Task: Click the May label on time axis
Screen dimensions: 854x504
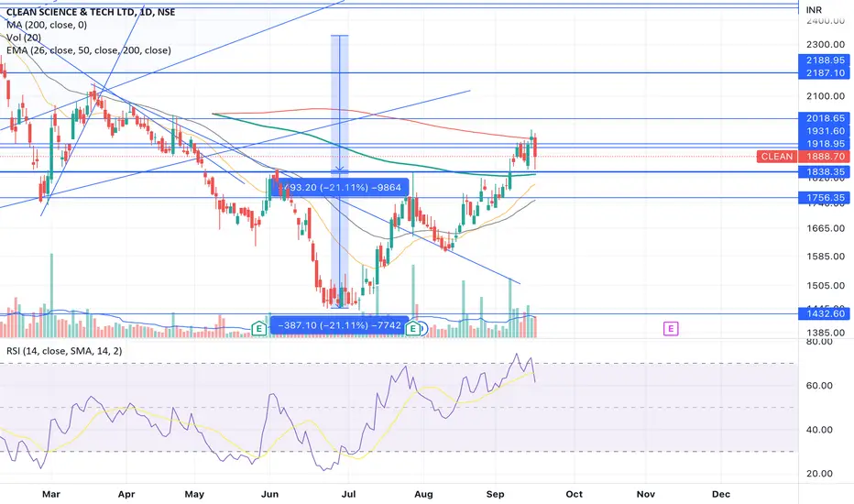Action: (x=194, y=494)
